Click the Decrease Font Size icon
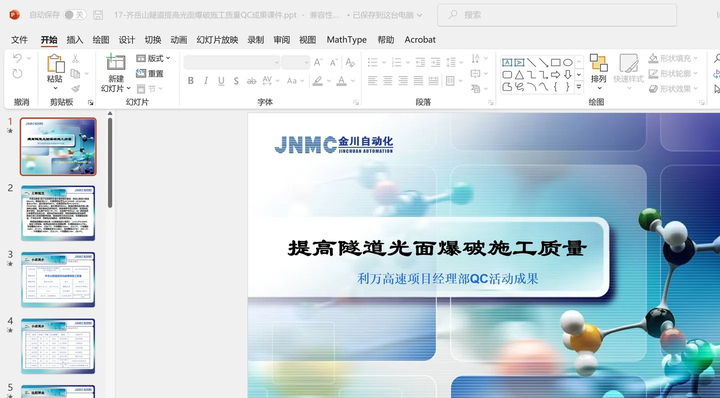Screen dimensions: 720x398 (x=334, y=62)
